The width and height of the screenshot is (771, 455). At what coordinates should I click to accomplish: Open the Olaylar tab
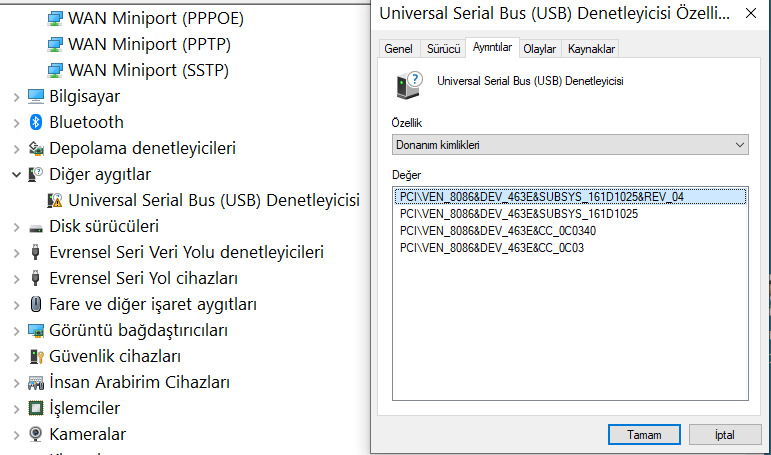(539, 49)
